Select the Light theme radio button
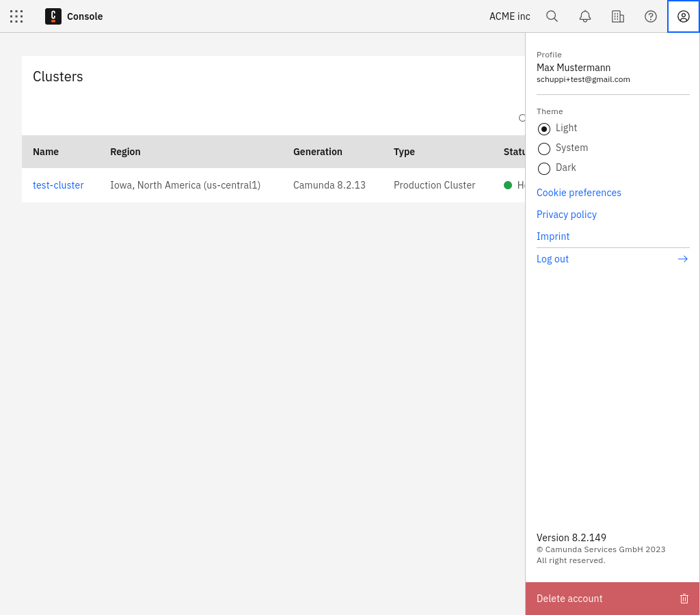Image resolution: width=700 pixels, height=615 pixels. tap(544, 128)
